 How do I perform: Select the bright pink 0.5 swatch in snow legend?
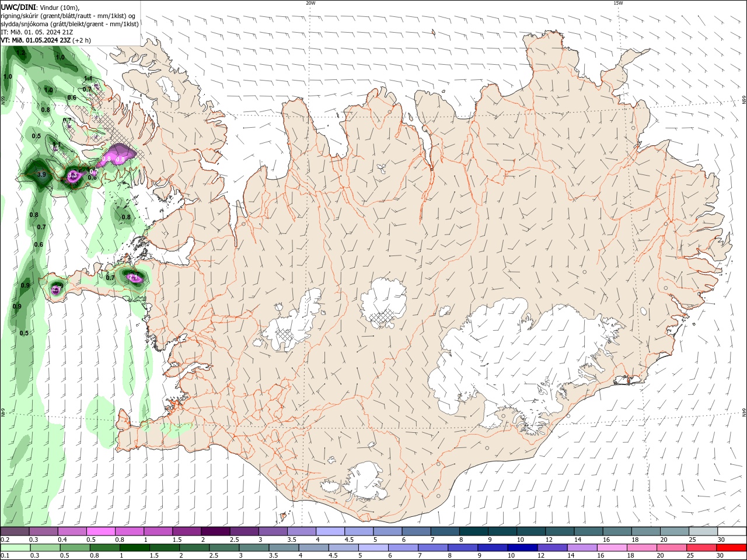pyautogui.click(x=100, y=531)
